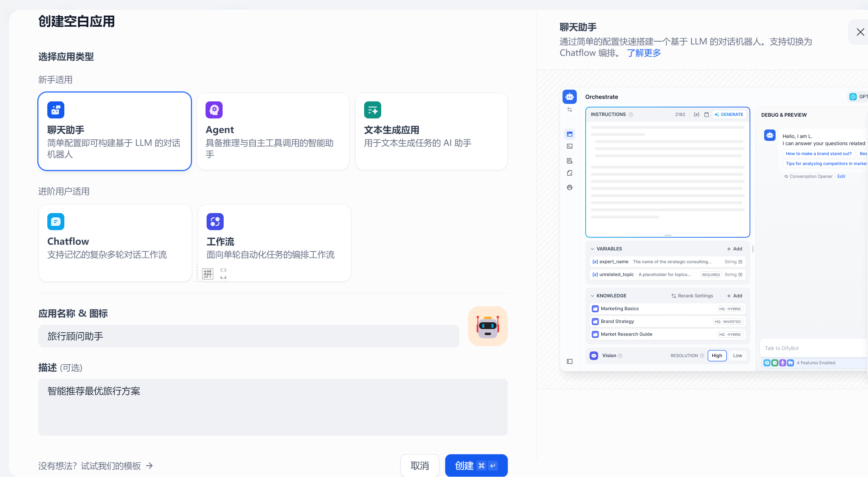Click the 取消 cancel button

pyautogui.click(x=420, y=465)
